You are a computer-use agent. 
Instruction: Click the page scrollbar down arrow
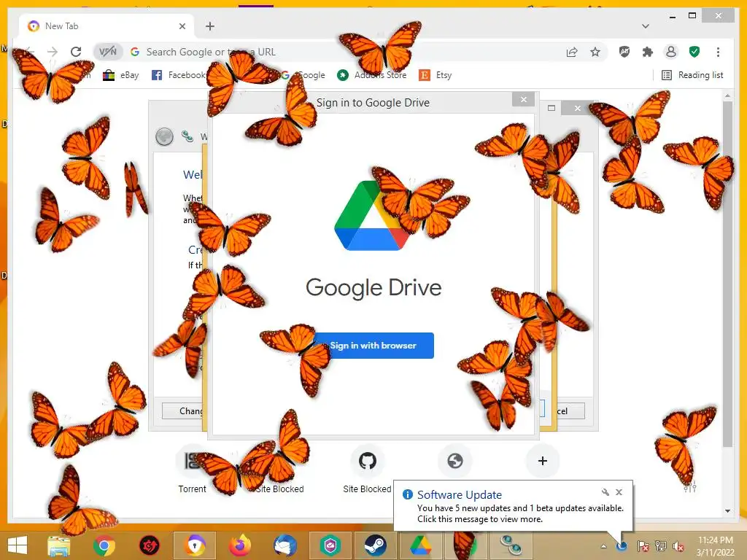[x=727, y=511]
